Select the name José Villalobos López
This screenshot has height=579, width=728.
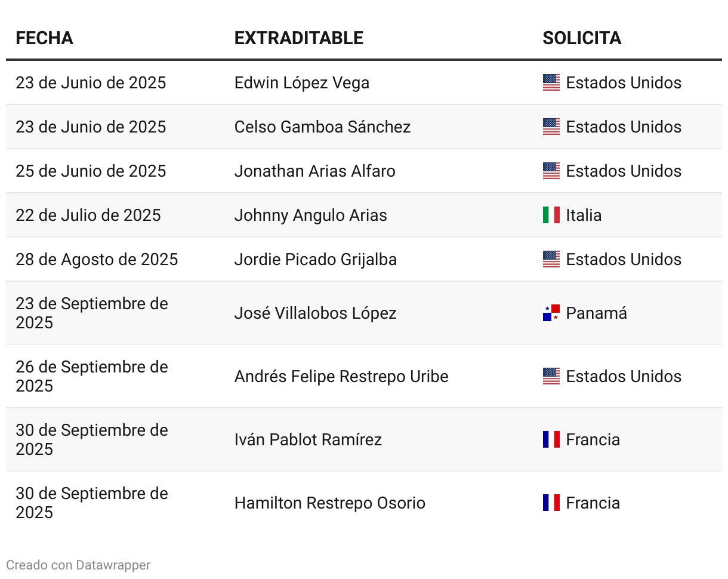(x=315, y=313)
